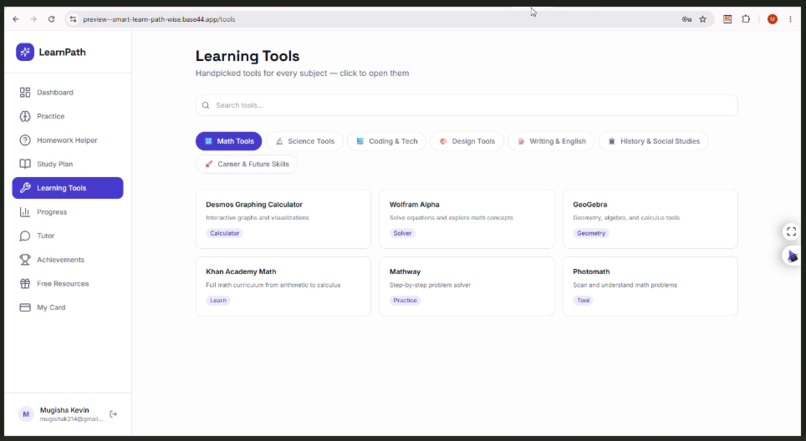The image size is (806, 441).
Task: Open the Wolfram Alpha card
Action: [x=467, y=219]
